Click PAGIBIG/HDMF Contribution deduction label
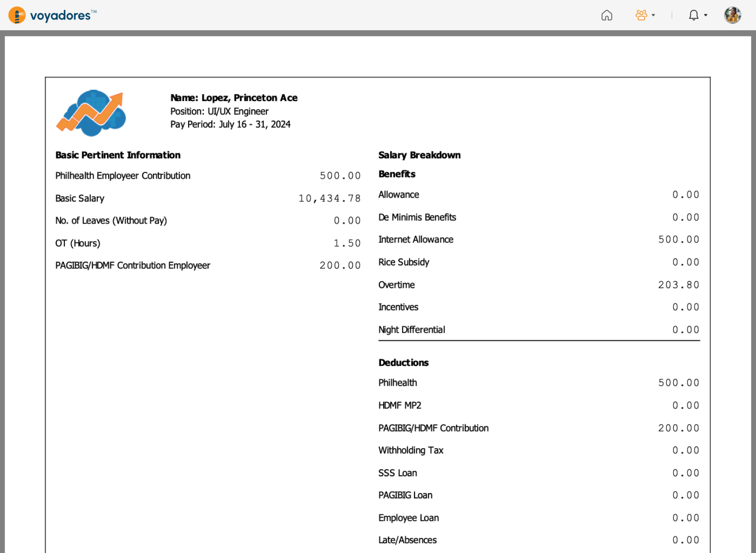This screenshot has width=756, height=553. click(434, 428)
